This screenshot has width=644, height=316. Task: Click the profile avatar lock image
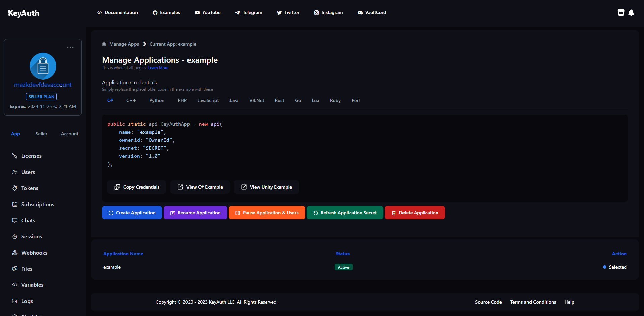tap(43, 66)
